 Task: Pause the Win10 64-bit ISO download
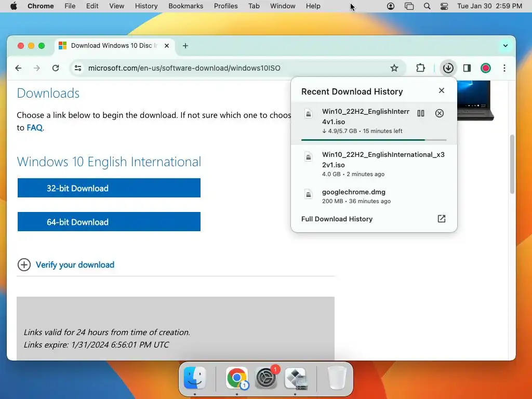421,113
